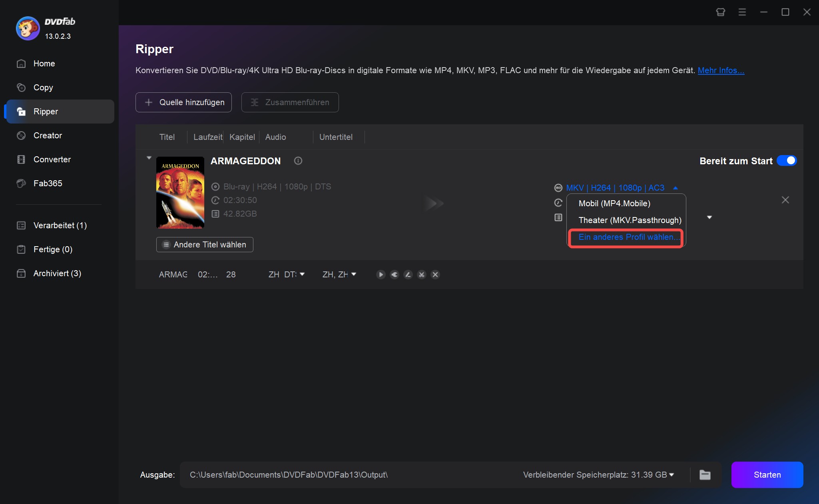
Task: Open the audio track ZH DTS dropdown
Action: (x=302, y=274)
